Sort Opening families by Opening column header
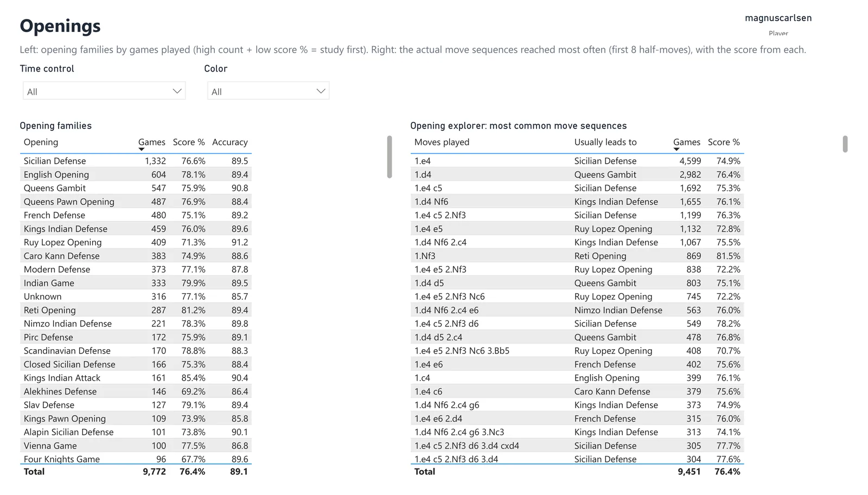This screenshot has height=495, width=868. click(x=41, y=142)
